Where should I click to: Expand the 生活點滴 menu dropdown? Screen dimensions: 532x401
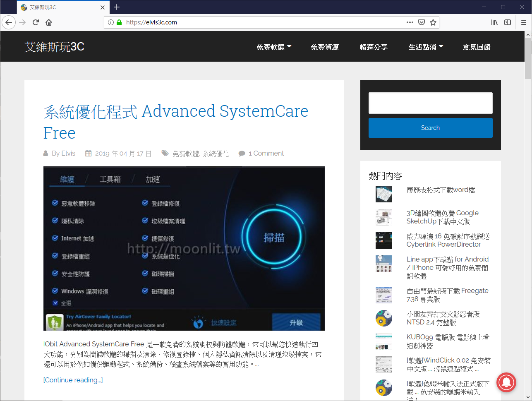click(x=426, y=47)
